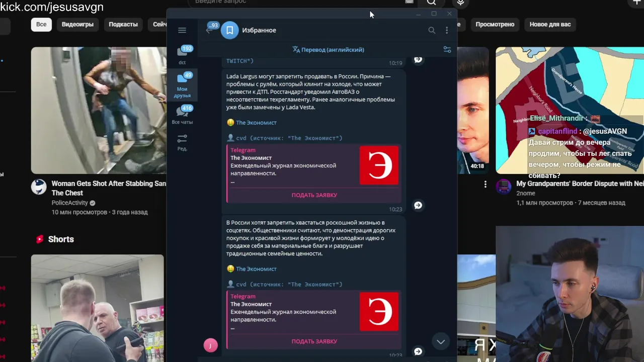This screenshot has height=362, width=644.
Task: Forward the Lada Largus message via share arrow
Action: click(x=418, y=205)
